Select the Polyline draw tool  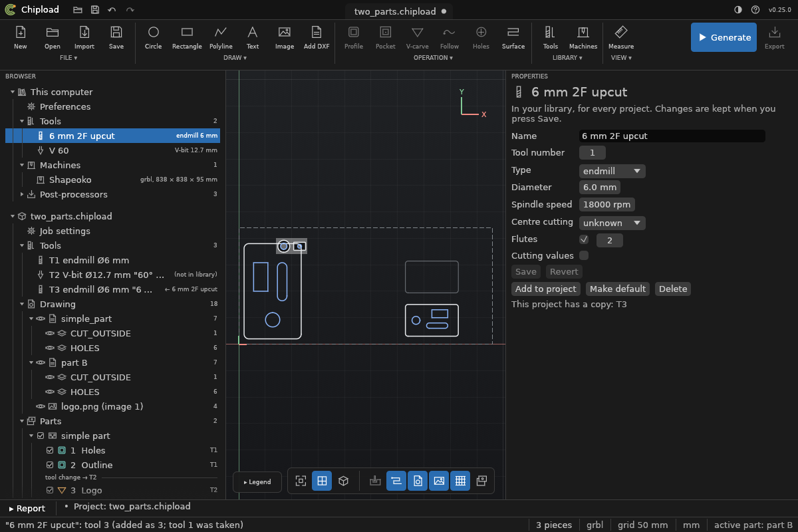(221, 37)
